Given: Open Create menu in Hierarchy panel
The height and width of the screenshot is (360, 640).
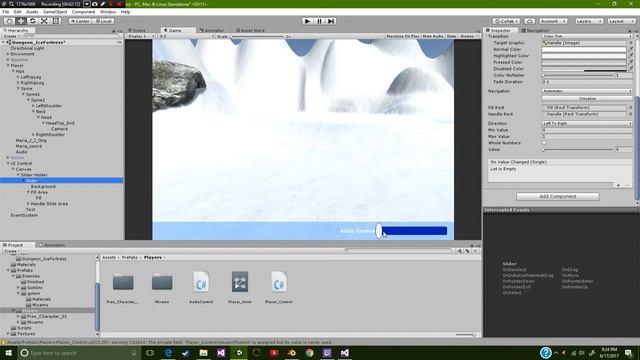Looking at the screenshot, I should click(x=11, y=36).
